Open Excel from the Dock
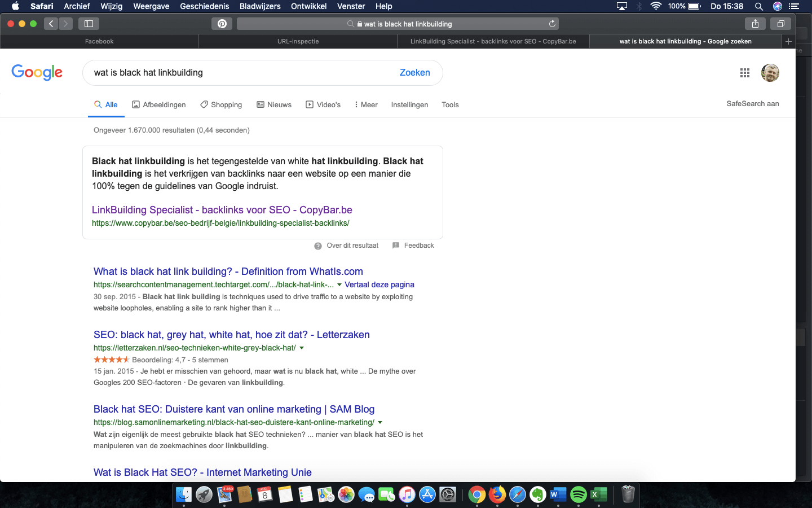This screenshot has height=508, width=812. coord(599,495)
